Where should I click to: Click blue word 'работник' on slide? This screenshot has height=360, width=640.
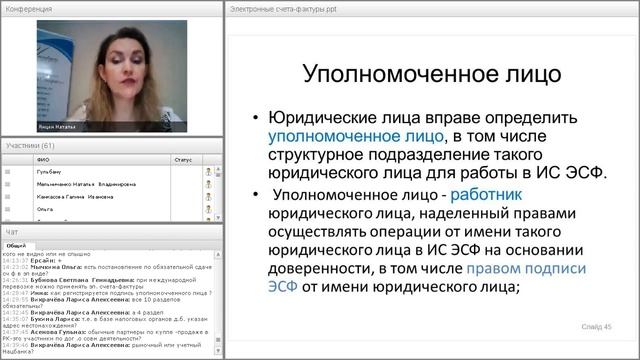[x=486, y=195]
